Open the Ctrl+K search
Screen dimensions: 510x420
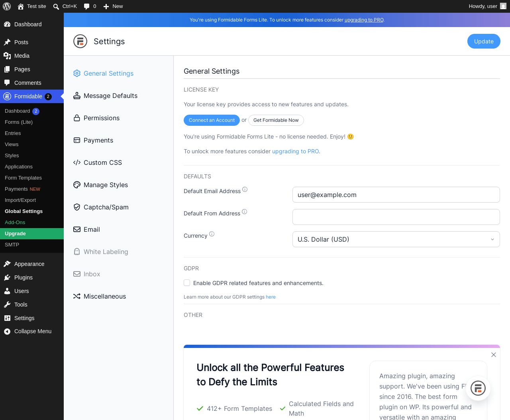[x=65, y=6]
